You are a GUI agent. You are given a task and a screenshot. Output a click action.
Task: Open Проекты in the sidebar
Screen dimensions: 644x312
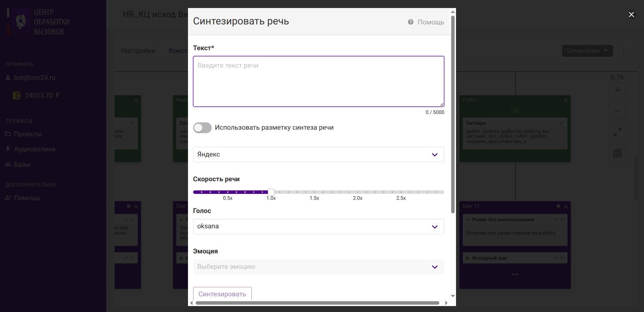(x=28, y=134)
